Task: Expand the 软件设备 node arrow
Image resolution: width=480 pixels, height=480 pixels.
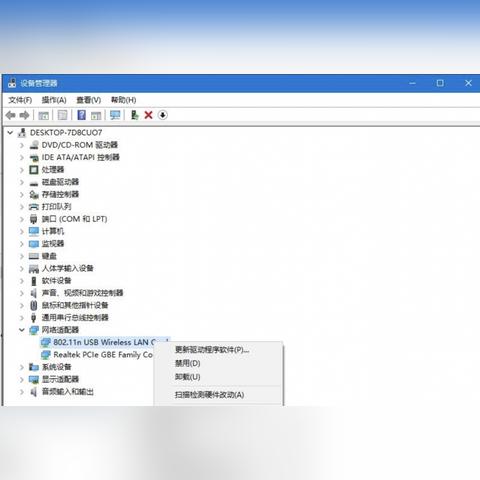Action: point(22,281)
